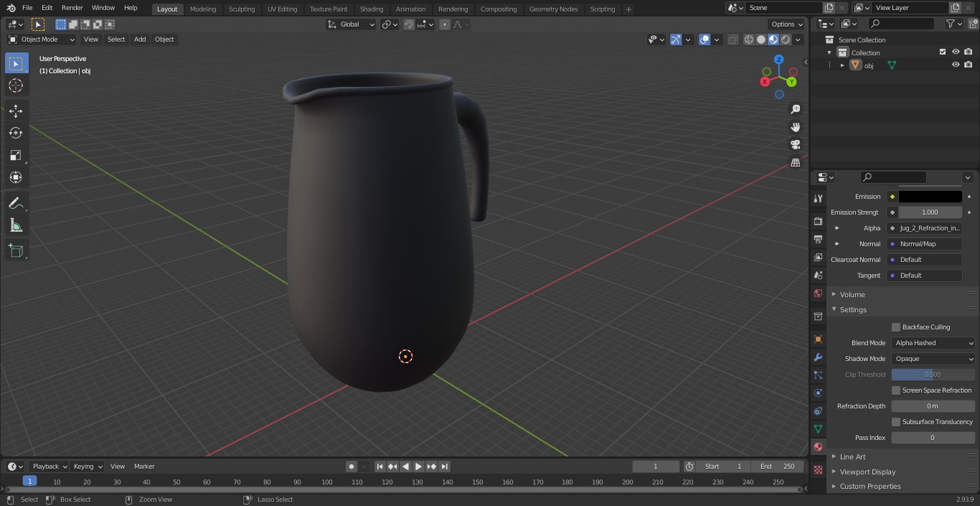Open the Modifier properties wrench tab

click(x=818, y=357)
